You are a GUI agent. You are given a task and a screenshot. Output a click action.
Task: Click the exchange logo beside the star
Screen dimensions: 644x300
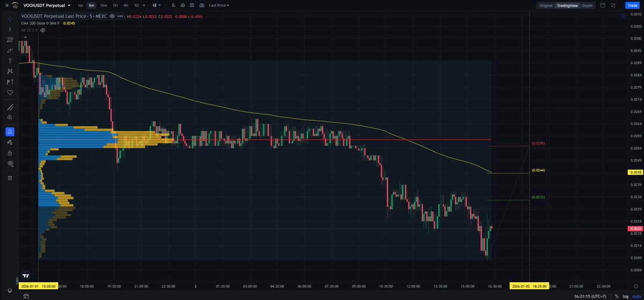pyautogui.click(x=14, y=5)
